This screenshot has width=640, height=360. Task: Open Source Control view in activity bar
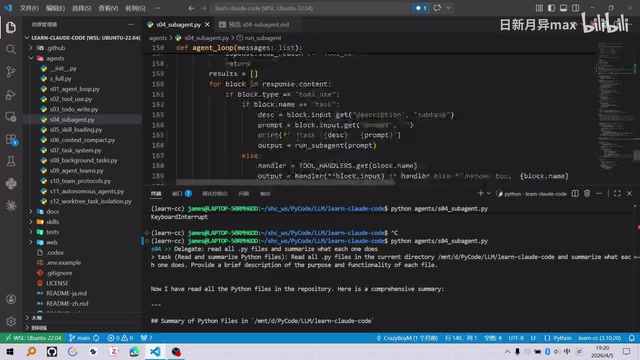pos(11,72)
